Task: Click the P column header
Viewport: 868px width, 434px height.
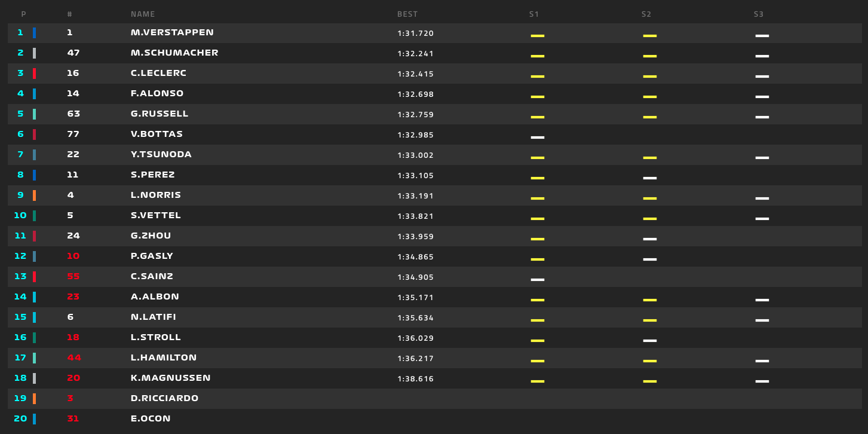Action: tap(24, 13)
